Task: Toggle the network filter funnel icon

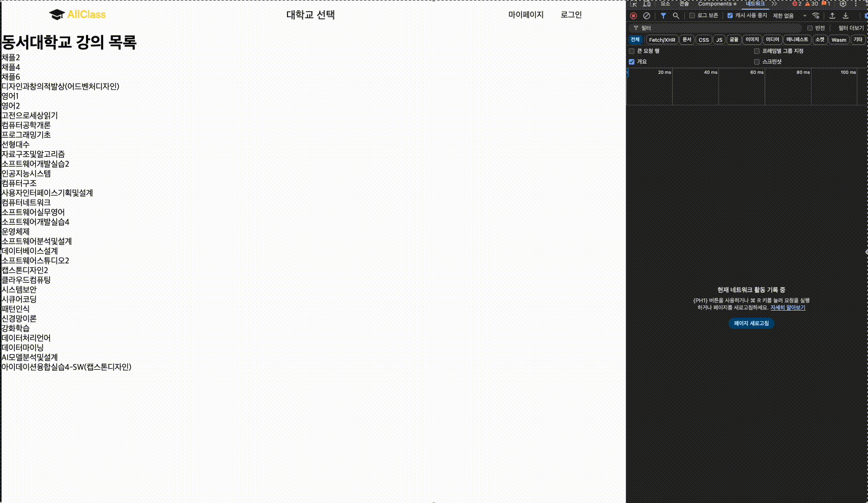Action: tap(663, 16)
